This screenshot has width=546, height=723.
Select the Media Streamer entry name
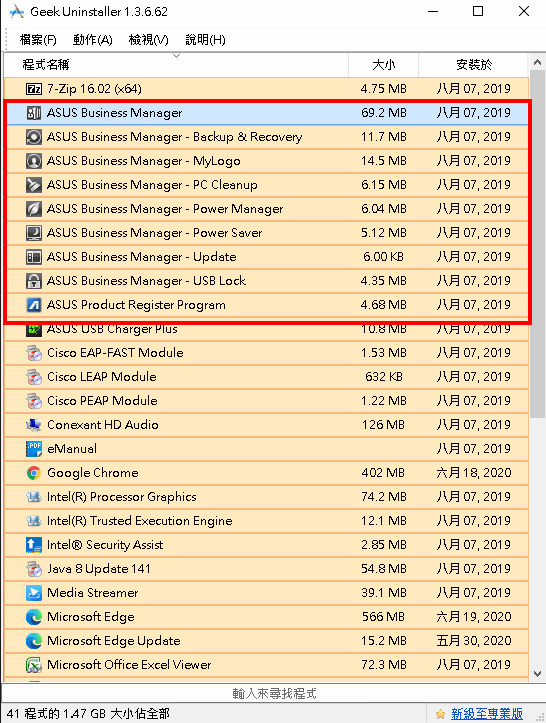tap(93, 593)
